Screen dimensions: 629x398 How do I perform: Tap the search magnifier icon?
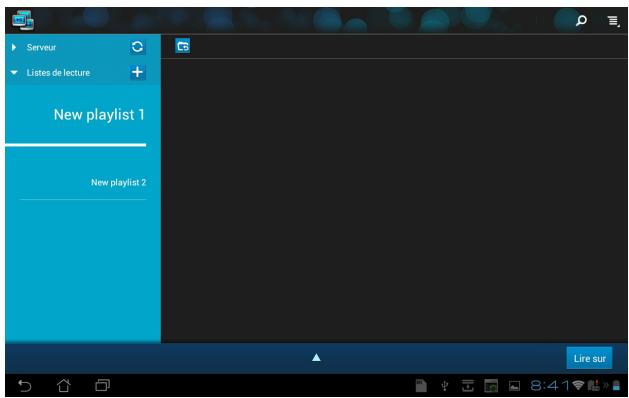[x=581, y=20]
